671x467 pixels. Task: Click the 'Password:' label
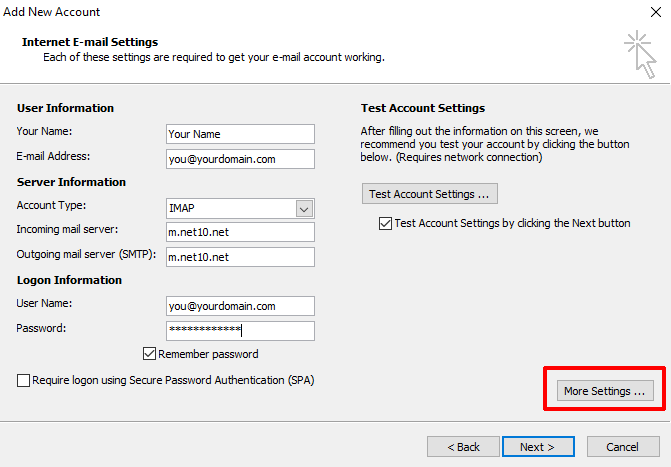41,328
